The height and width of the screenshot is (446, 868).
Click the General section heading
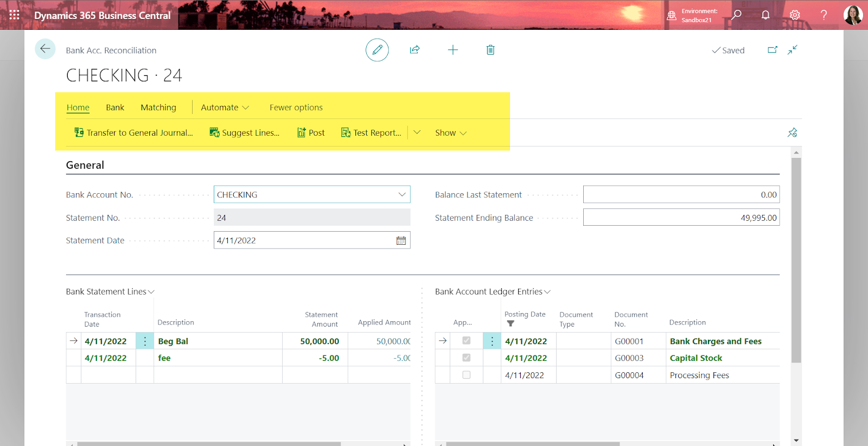click(85, 165)
